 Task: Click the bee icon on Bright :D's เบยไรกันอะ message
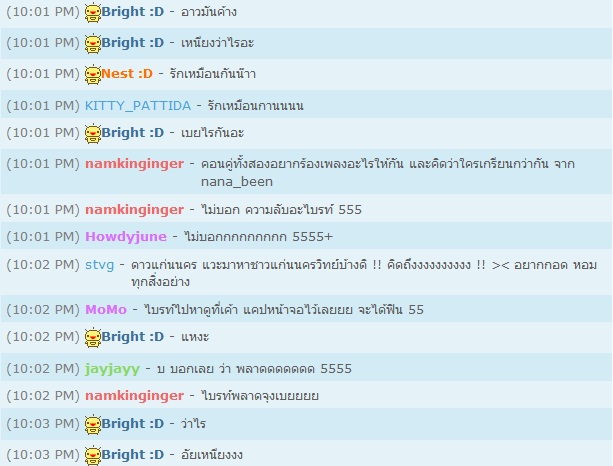(x=93, y=134)
